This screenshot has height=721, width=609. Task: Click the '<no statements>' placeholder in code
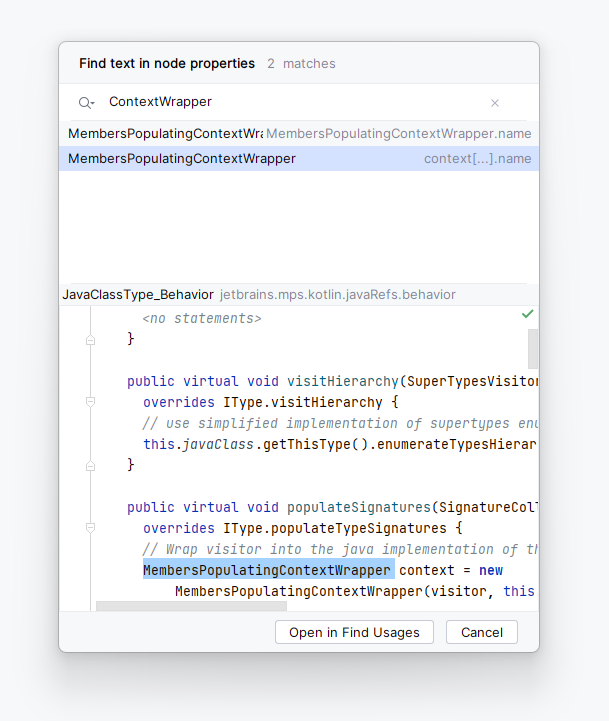(201, 318)
